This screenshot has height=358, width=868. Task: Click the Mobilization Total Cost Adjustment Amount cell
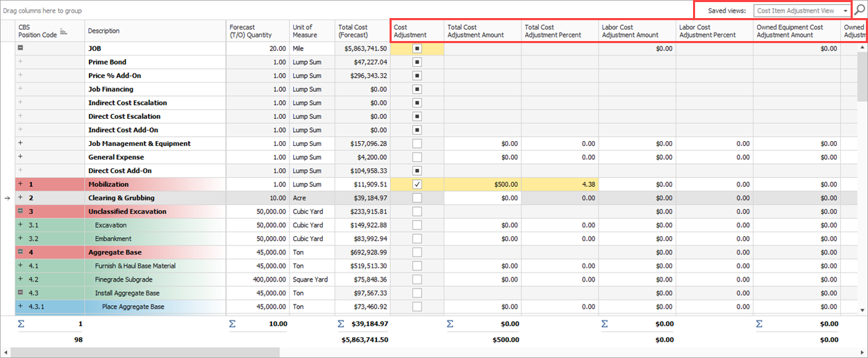(483, 184)
